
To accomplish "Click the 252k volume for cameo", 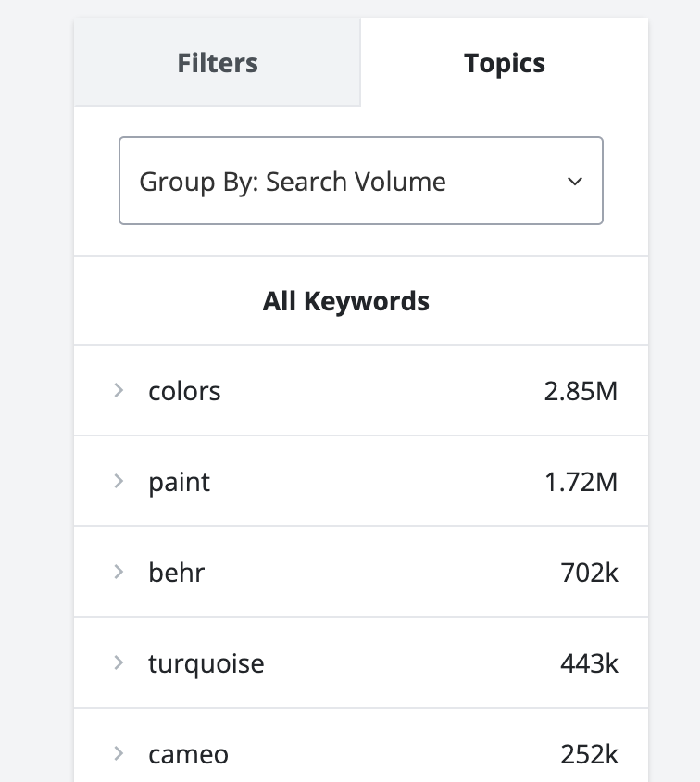I will pyautogui.click(x=589, y=754).
